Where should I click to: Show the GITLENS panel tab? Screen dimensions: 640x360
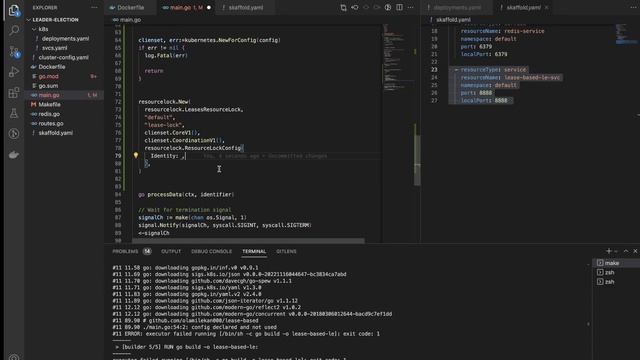(286, 251)
